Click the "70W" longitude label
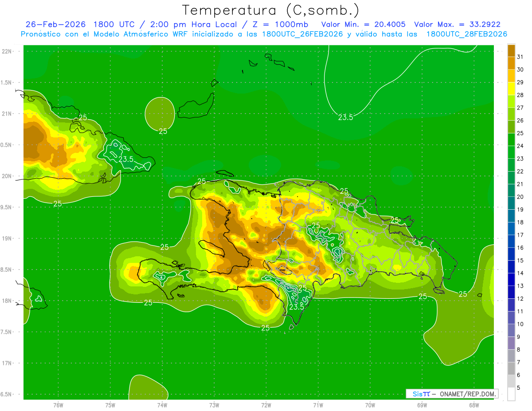This screenshot has height=411, width=532. tap(370, 405)
